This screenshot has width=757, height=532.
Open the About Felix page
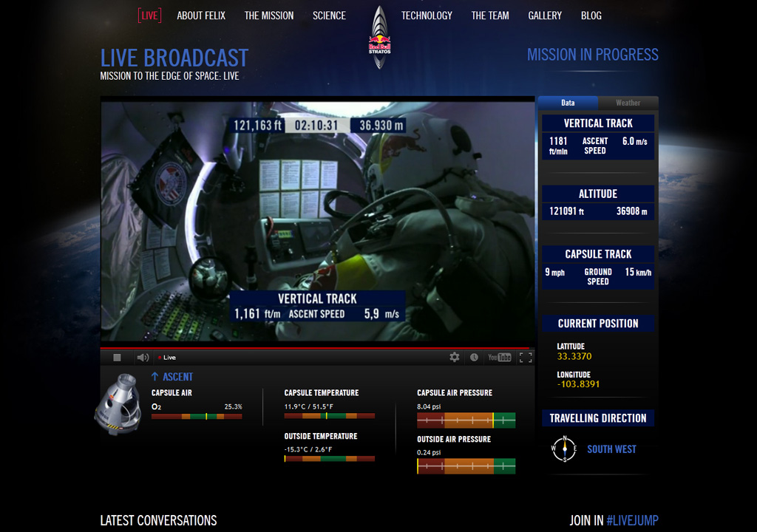[201, 16]
